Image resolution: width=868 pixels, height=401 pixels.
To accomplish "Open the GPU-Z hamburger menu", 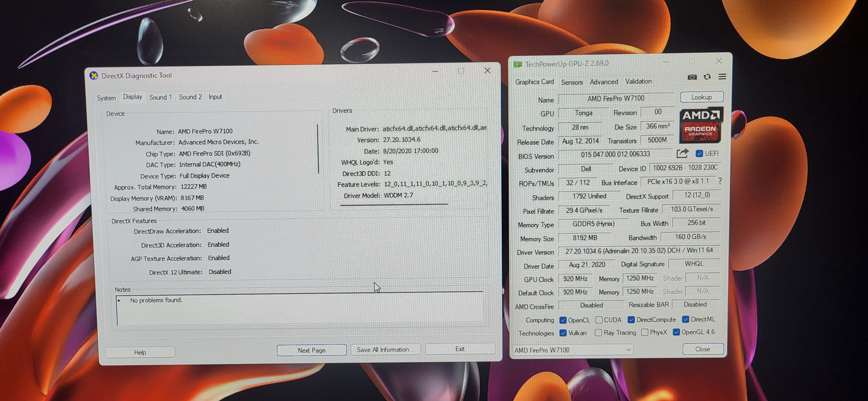I will [x=722, y=77].
